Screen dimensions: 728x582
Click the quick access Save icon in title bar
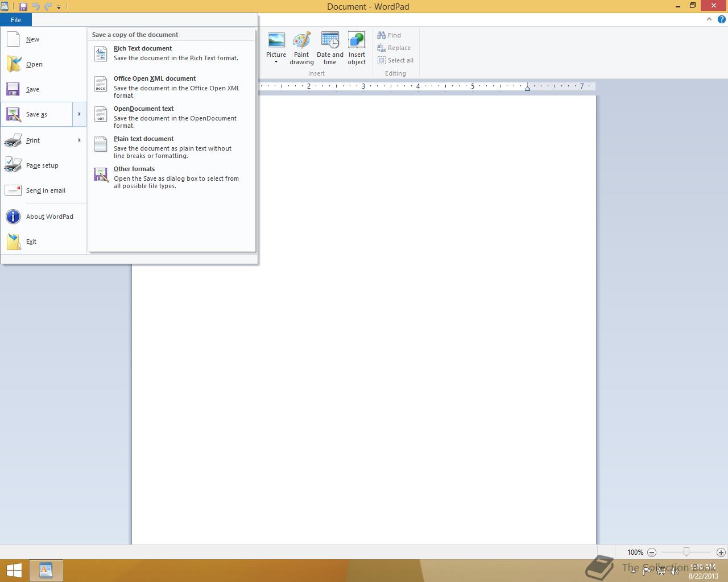[23, 7]
